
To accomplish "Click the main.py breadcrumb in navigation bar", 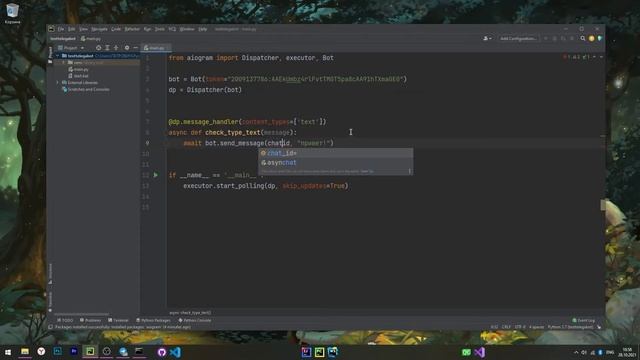I will click(91, 39).
